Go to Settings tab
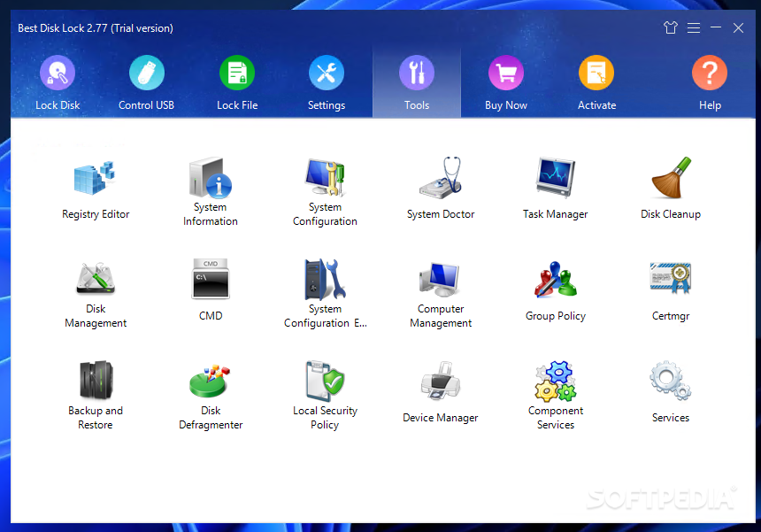This screenshot has height=532, width=761. [x=327, y=83]
